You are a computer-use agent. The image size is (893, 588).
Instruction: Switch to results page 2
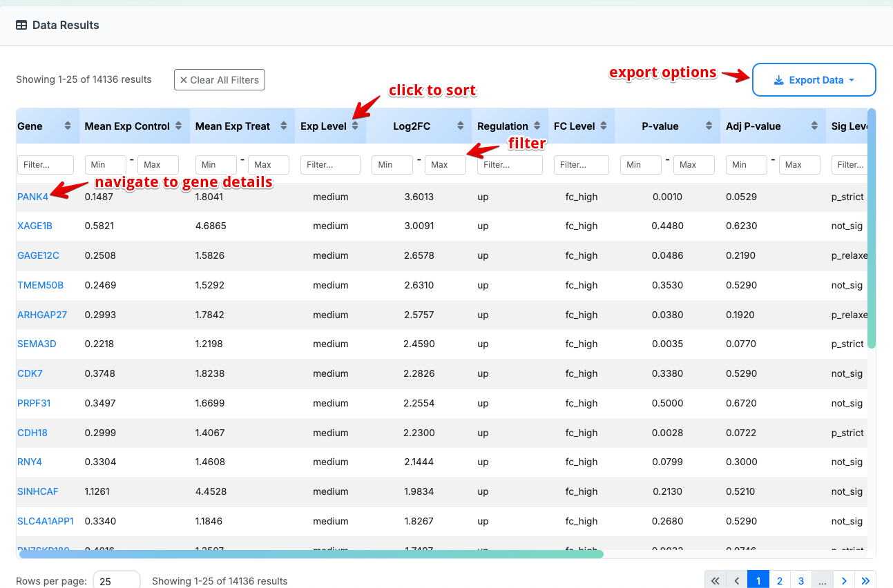coord(779,580)
